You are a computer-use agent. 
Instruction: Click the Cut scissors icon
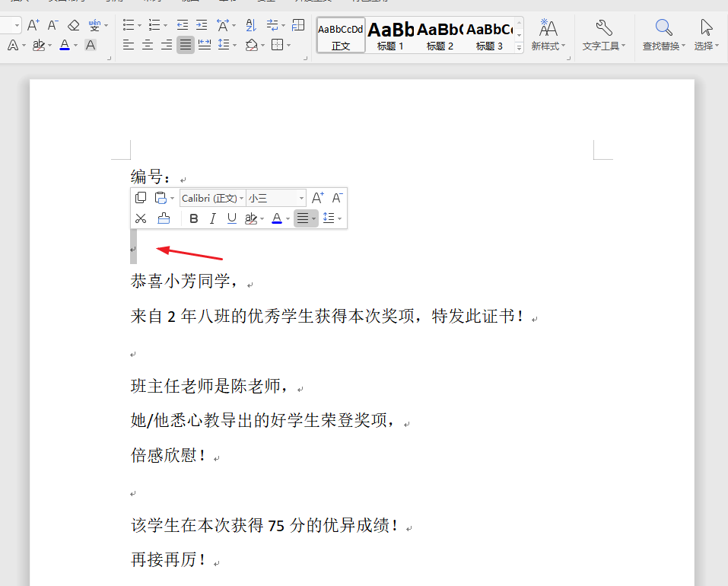(141, 218)
